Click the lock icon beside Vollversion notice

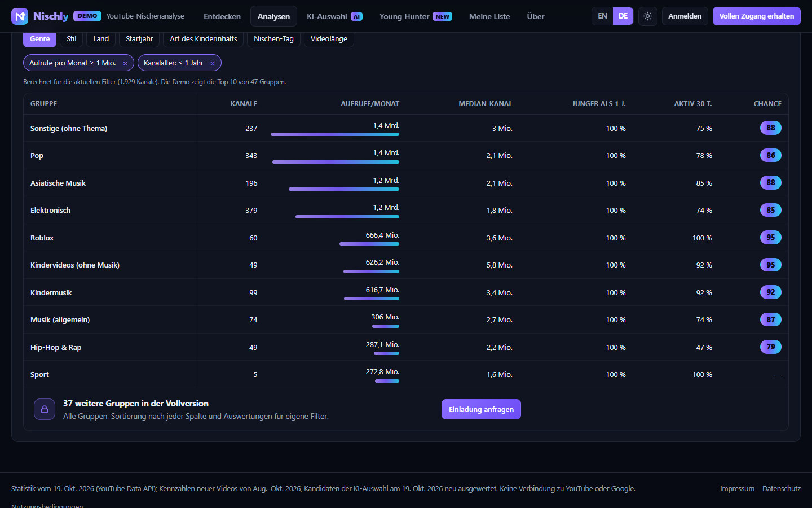coord(45,409)
